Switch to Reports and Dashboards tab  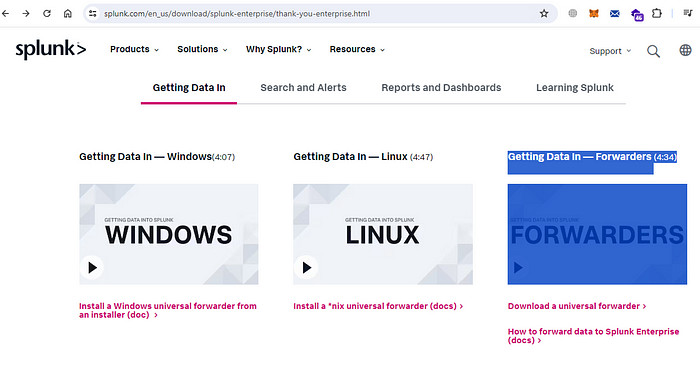[x=441, y=88]
